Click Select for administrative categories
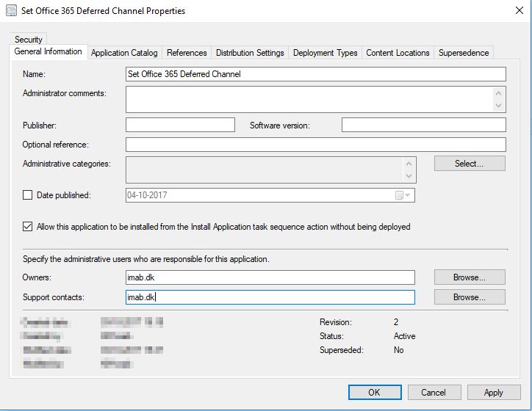Viewport: 532px width, 411px height. [x=470, y=164]
